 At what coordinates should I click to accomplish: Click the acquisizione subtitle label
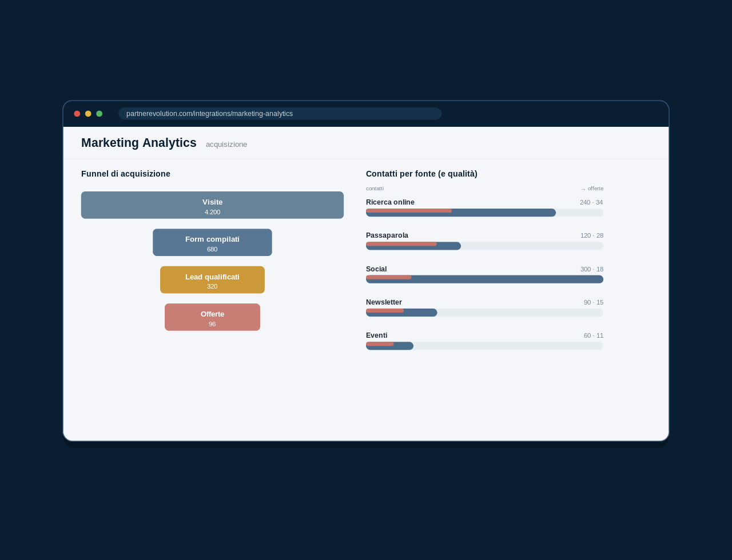226,145
